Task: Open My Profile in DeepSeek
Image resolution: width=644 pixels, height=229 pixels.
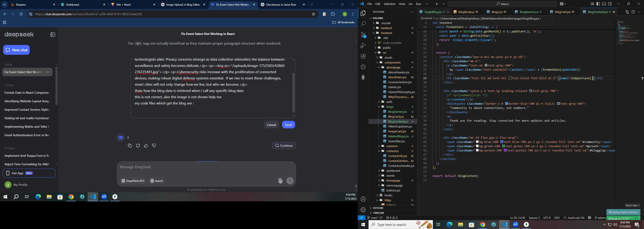Action: (17, 185)
